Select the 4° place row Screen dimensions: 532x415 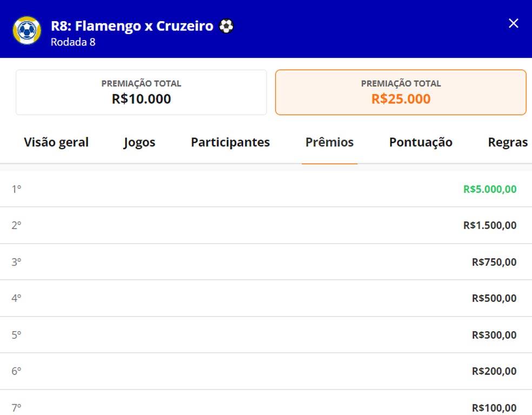[266, 298]
